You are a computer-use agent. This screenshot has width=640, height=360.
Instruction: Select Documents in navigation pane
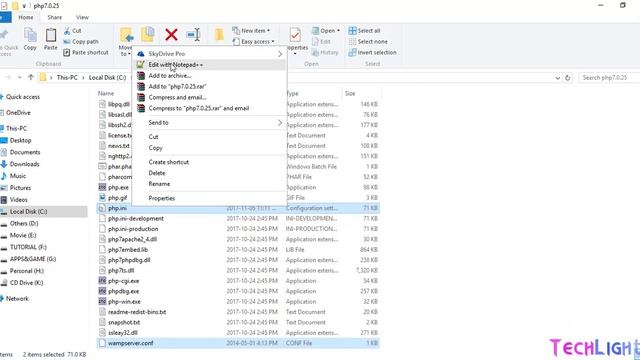click(25, 152)
